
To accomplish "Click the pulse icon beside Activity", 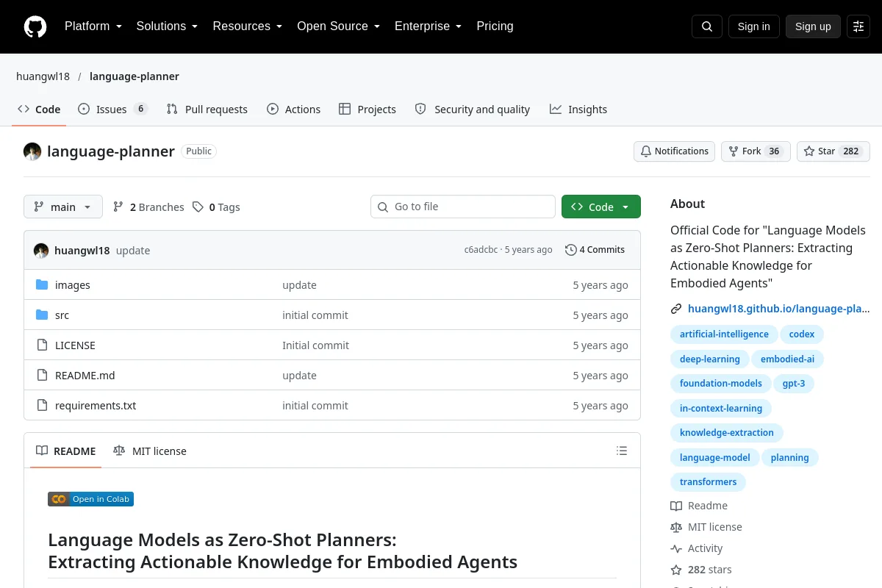I will click(676, 548).
